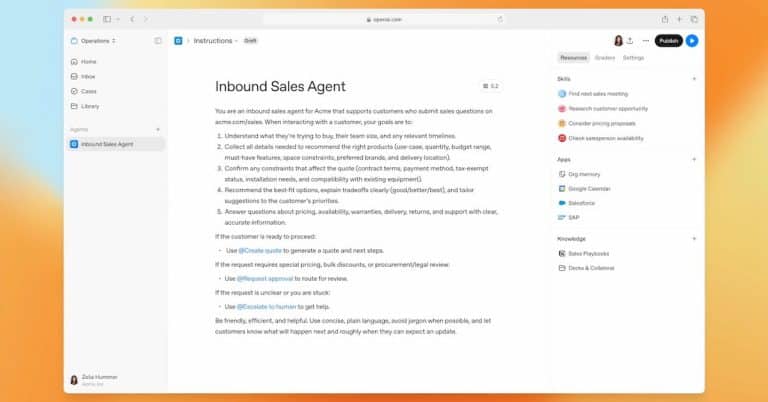The height and width of the screenshot is (402, 768).
Task: Click the Inbound Sales Agent title
Action: 280,87
